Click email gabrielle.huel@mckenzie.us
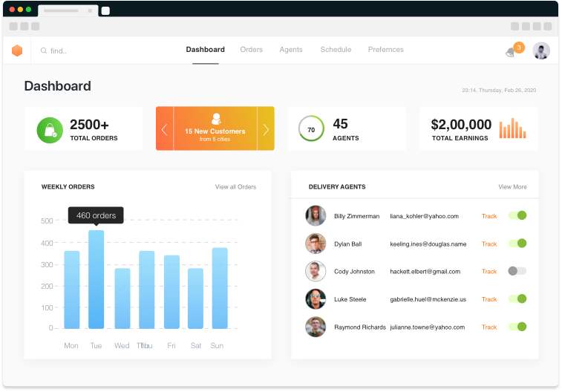The height and width of the screenshot is (392, 562). pos(428,299)
